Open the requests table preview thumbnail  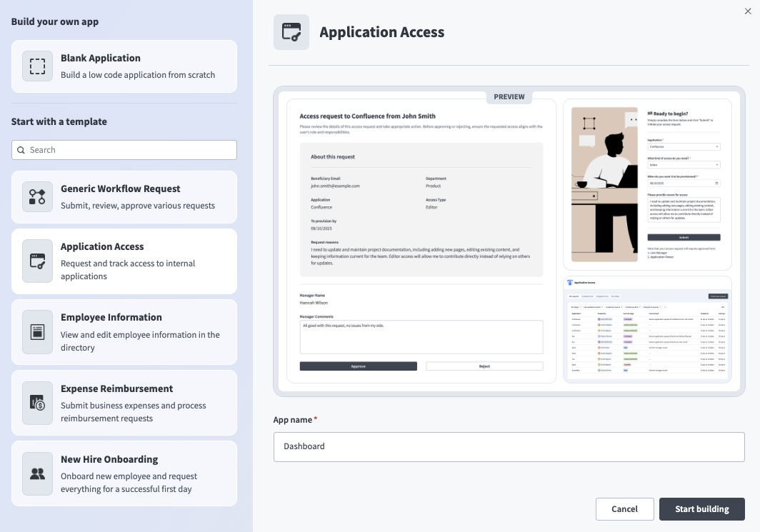point(647,329)
